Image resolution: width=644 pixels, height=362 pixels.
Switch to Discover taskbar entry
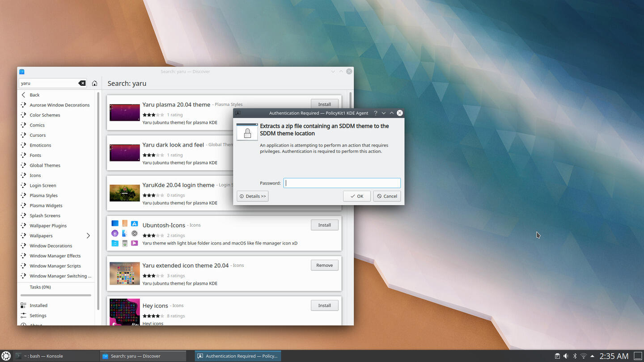pyautogui.click(x=143, y=356)
